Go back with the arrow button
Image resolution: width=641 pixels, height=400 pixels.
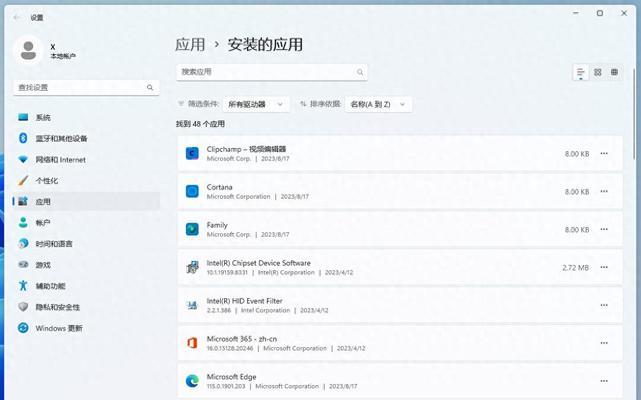pos(17,17)
